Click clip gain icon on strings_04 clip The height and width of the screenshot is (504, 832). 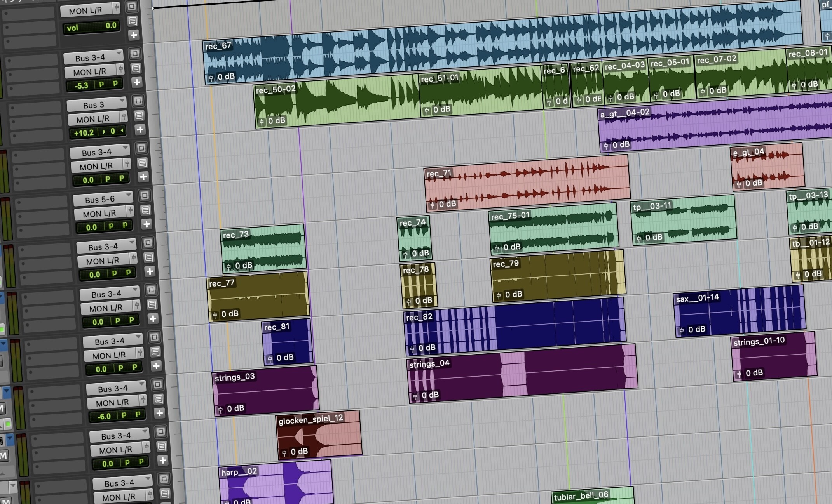pyautogui.click(x=415, y=396)
